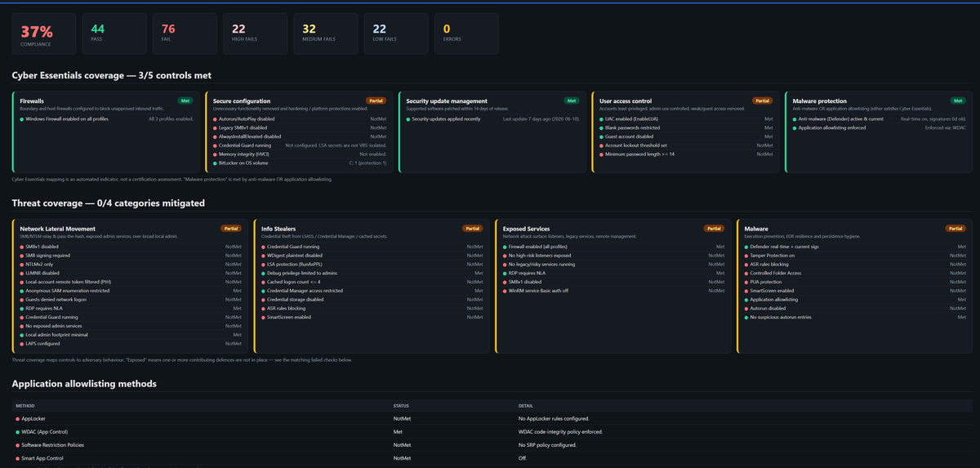Click the 0 Errors stat card
The image size is (980, 468).
[466, 33]
